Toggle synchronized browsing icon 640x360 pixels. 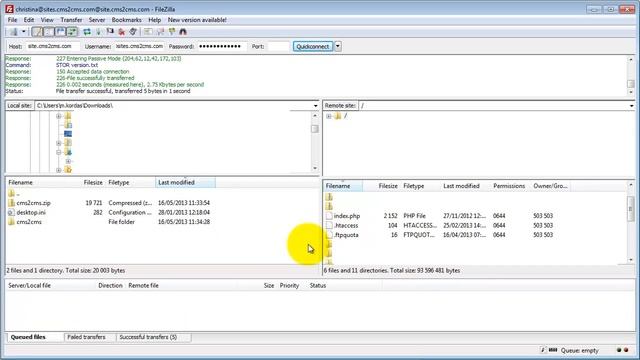[172, 32]
